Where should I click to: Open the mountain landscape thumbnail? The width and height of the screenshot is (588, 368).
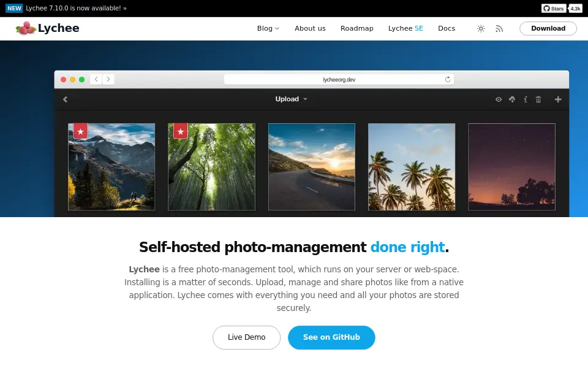tap(111, 167)
